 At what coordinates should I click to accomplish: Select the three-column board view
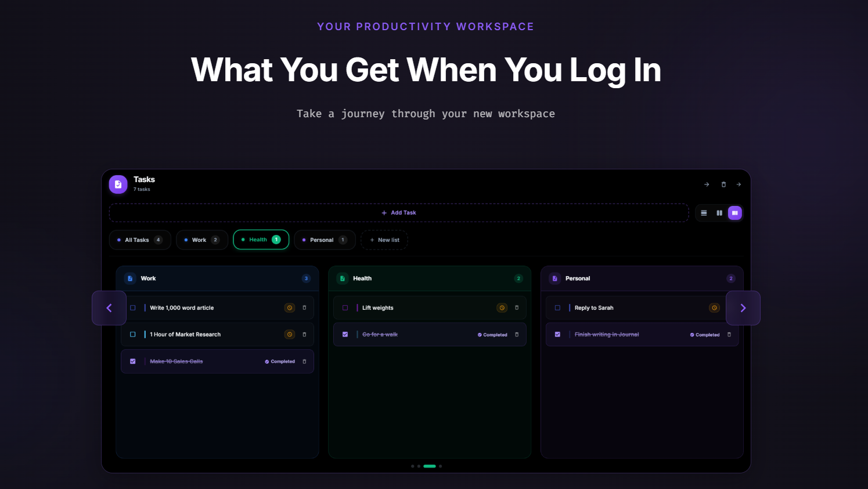click(735, 213)
